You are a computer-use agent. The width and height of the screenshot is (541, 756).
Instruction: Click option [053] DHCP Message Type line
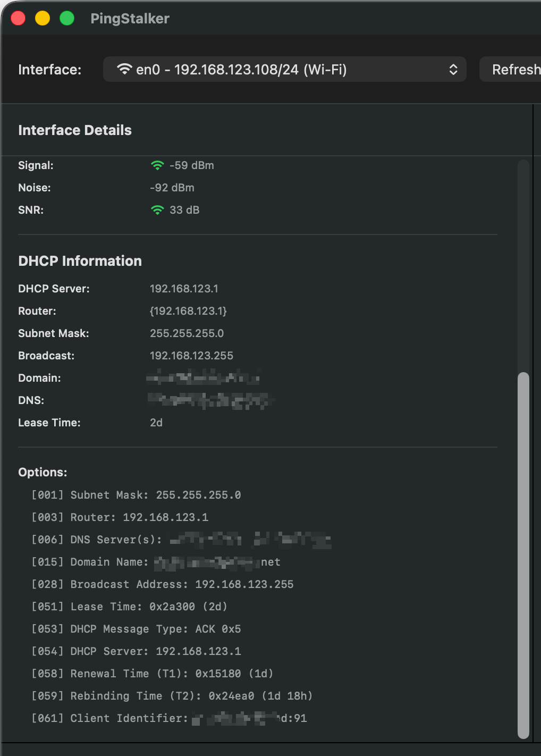(x=136, y=629)
